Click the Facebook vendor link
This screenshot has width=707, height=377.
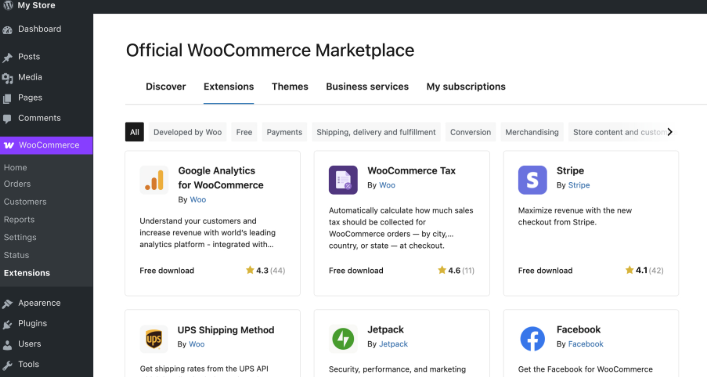click(x=585, y=344)
